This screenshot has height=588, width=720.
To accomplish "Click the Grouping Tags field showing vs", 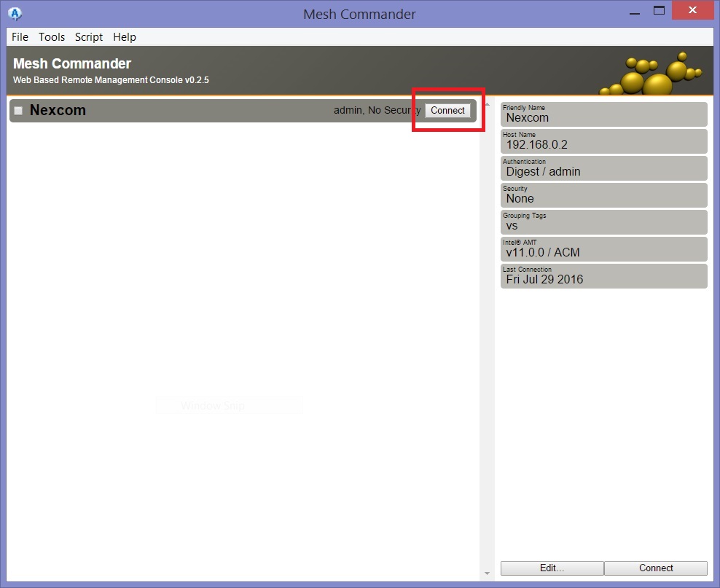I will click(604, 222).
